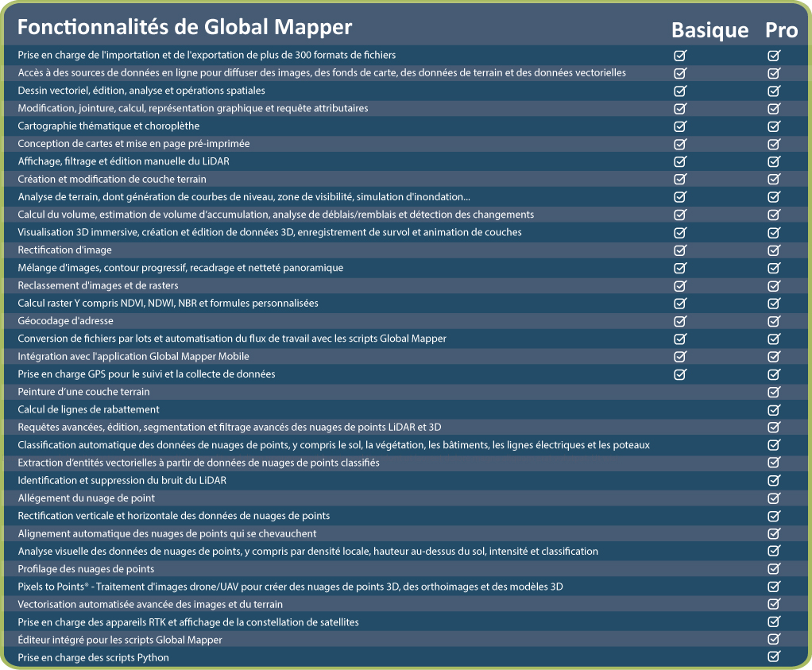Click the 'Fonctionnalités de Global Mapper' title
Image resolution: width=812 pixels, height=670 pixels.
(185, 27)
